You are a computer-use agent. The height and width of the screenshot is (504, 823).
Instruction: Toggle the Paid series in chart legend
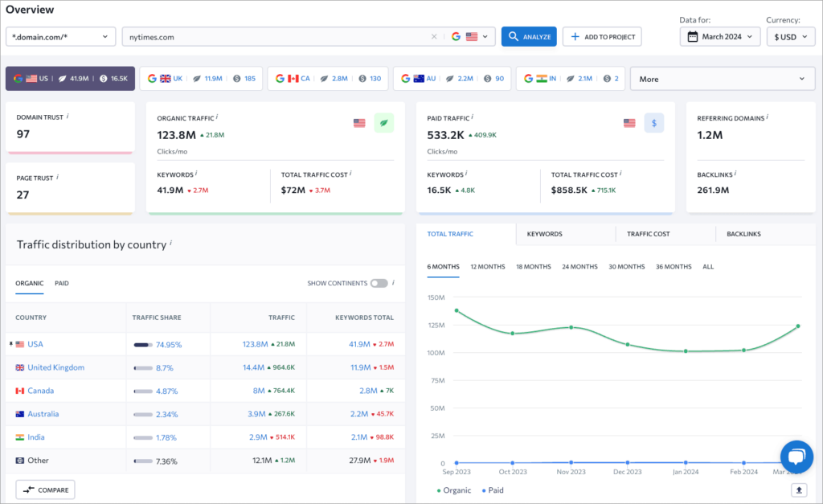493,490
